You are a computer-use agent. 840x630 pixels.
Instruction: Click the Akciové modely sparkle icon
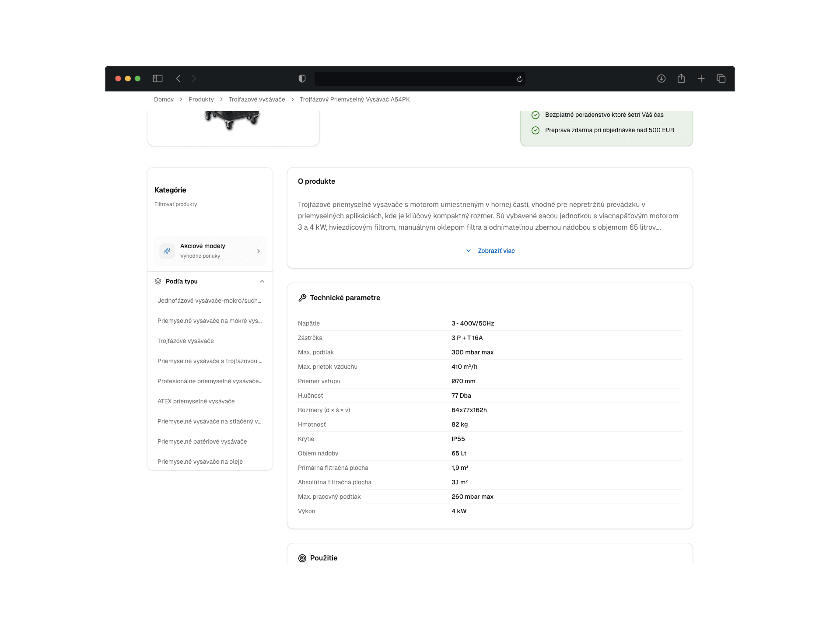tap(167, 251)
